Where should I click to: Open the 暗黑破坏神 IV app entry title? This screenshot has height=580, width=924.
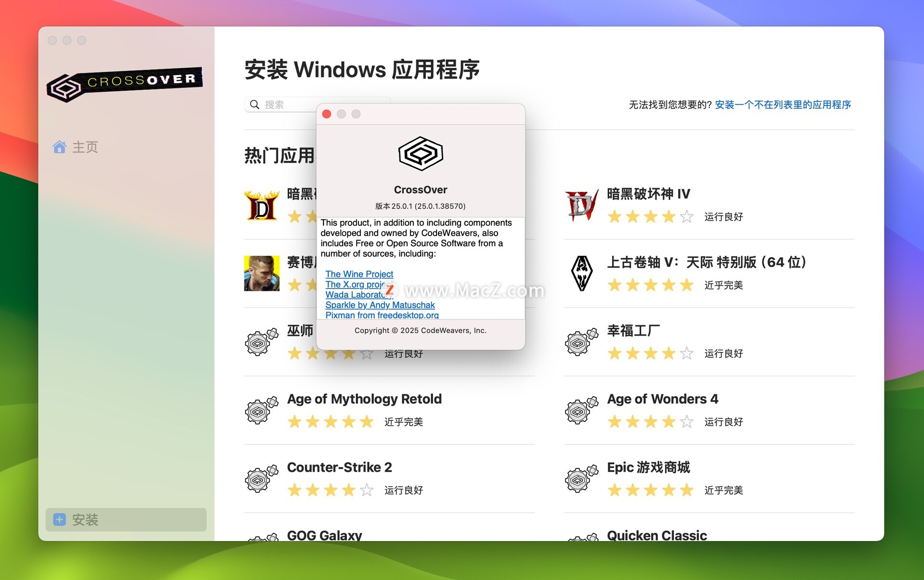tap(648, 194)
